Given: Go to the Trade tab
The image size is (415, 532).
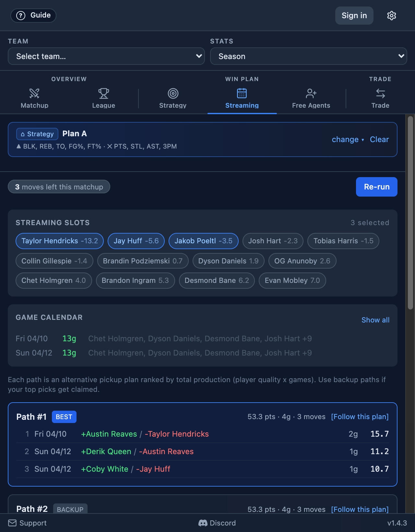Looking at the screenshot, I should (381, 99).
